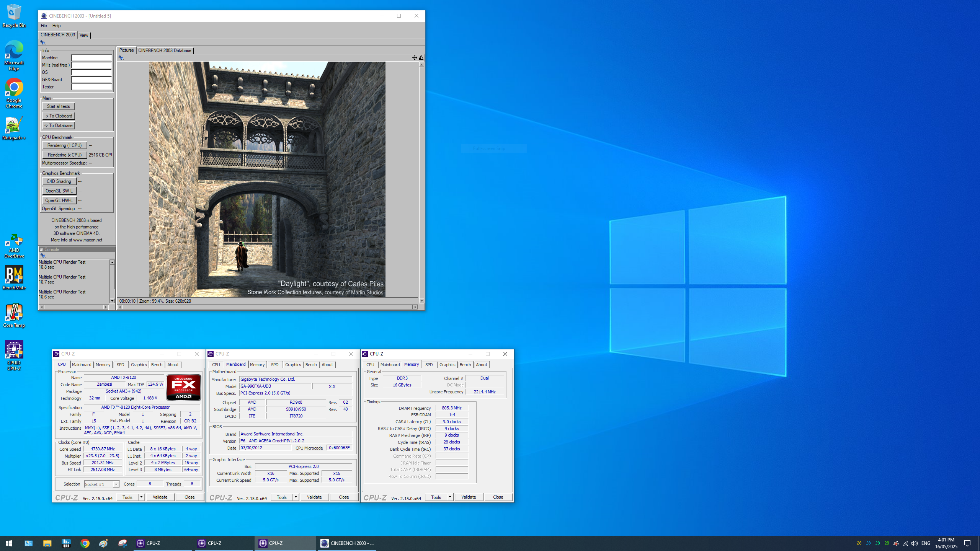Open the BenchMate desktop icon

click(x=14, y=278)
